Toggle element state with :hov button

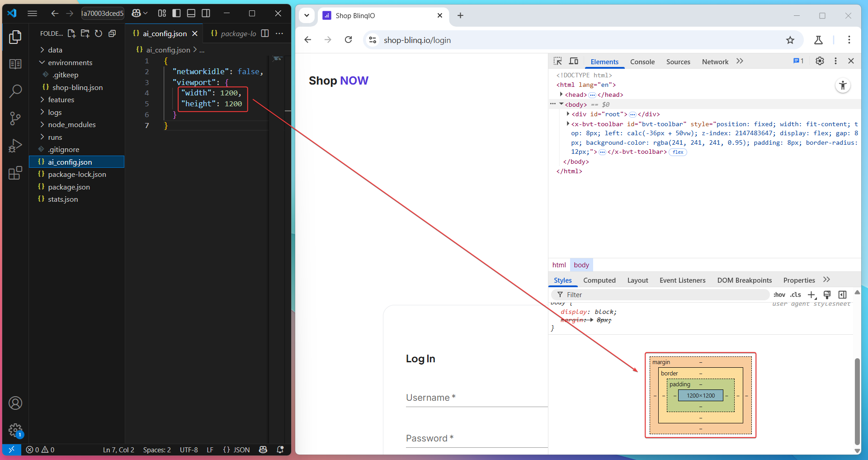(779, 295)
